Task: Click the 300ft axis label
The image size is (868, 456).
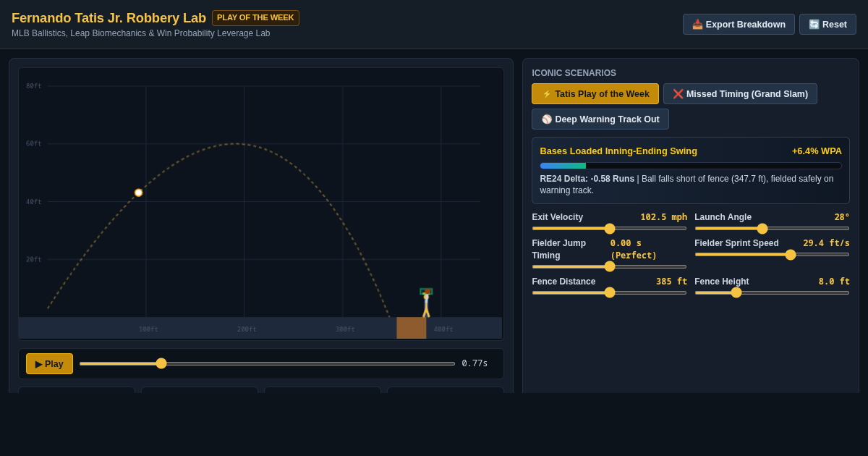Action: click(345, 329)
